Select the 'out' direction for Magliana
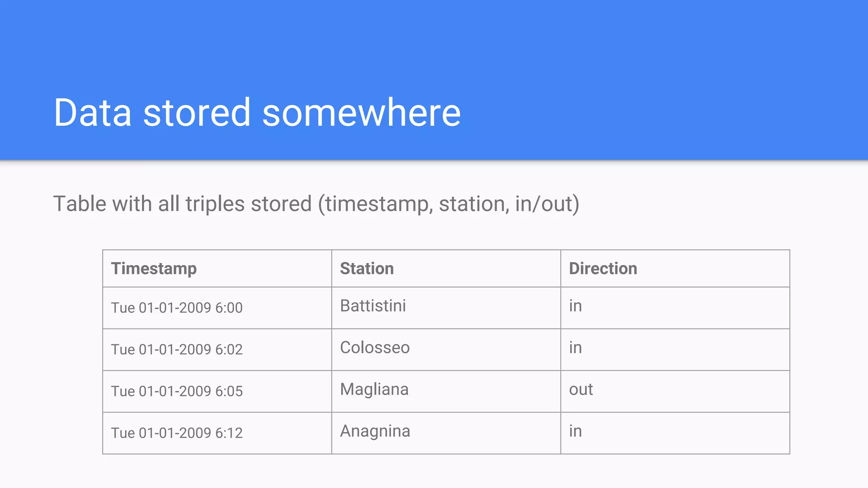This screenshot has width=868, height=488. (x=675, y=391)
